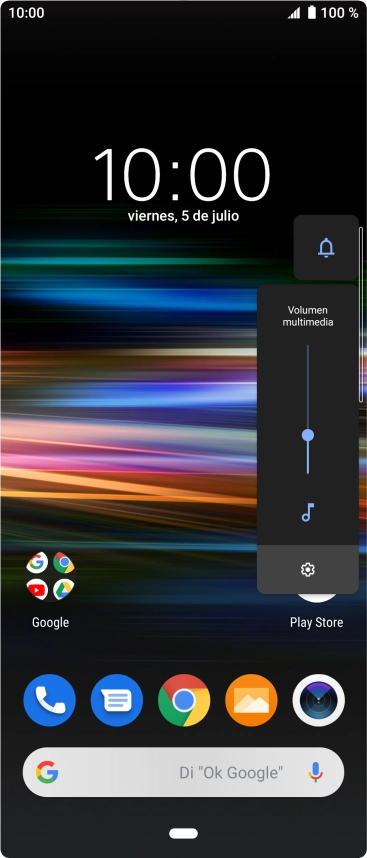Tap the battery icon in the status bar
Screen dimensions: 367x858
(x=312, y=13)
